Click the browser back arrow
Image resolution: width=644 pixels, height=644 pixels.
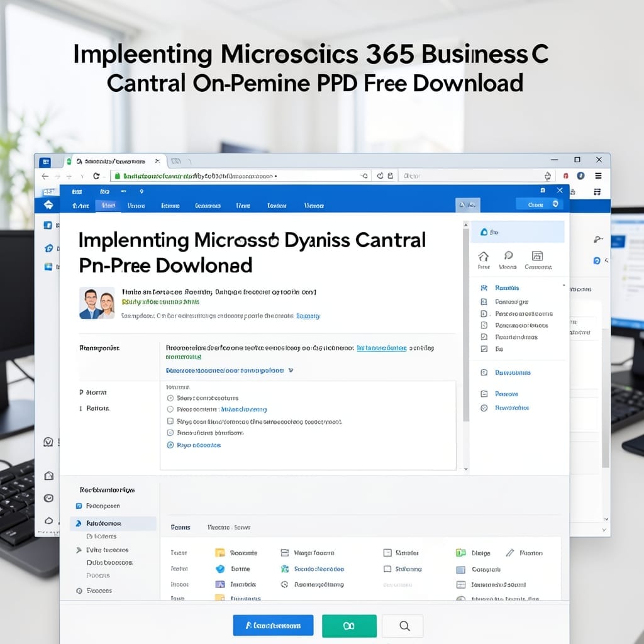[45, 176]
